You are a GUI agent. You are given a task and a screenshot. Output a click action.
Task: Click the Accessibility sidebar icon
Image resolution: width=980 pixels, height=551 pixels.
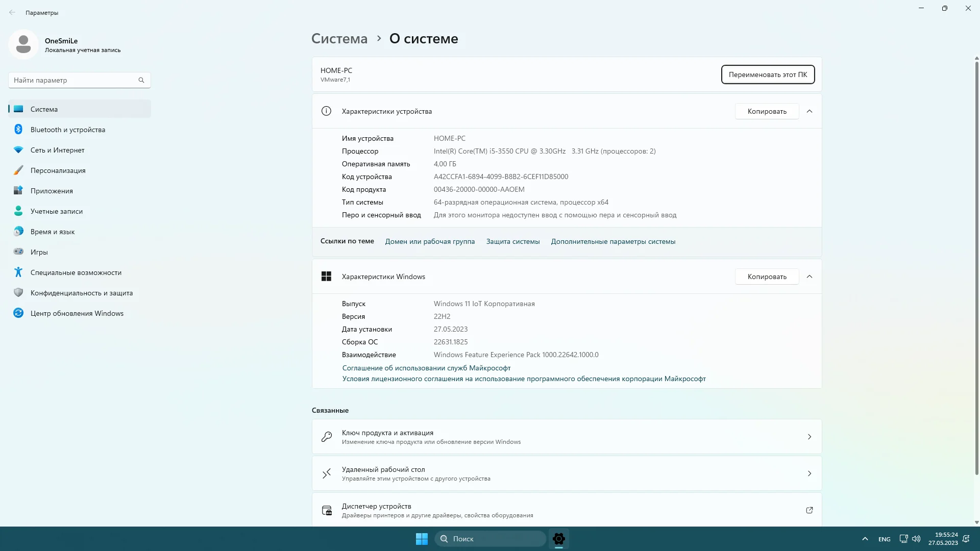(18, 272)
